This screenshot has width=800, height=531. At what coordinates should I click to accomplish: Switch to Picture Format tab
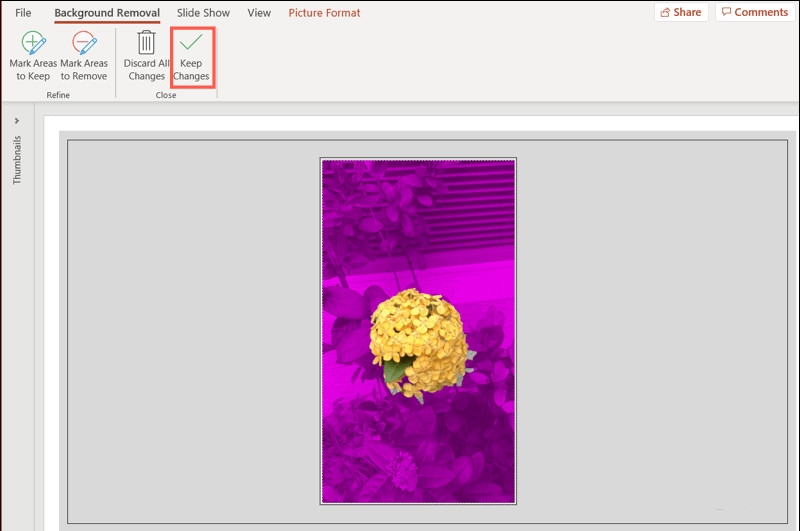[x=324, y=13]
